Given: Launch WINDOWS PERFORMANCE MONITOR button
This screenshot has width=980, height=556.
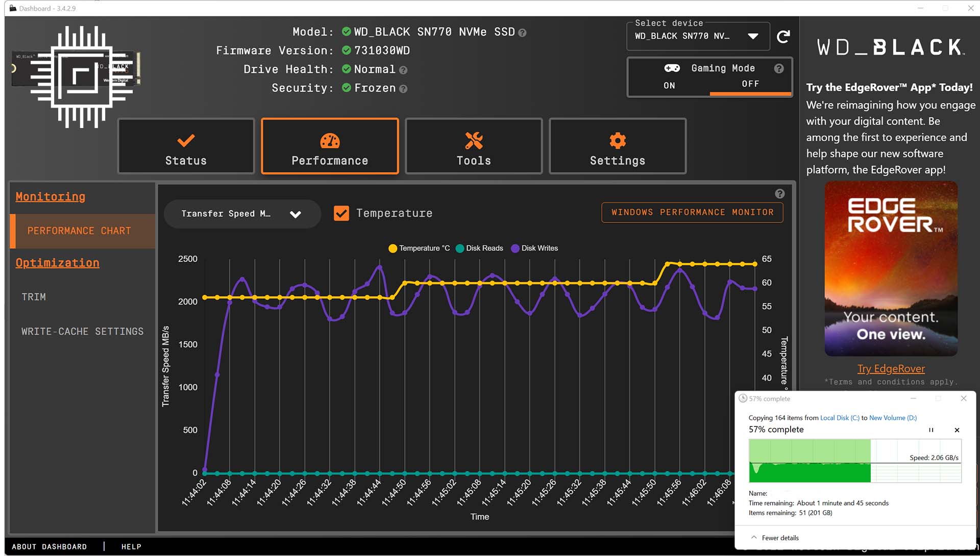Looking at the screenshot, I should click(x=692, y=212).
